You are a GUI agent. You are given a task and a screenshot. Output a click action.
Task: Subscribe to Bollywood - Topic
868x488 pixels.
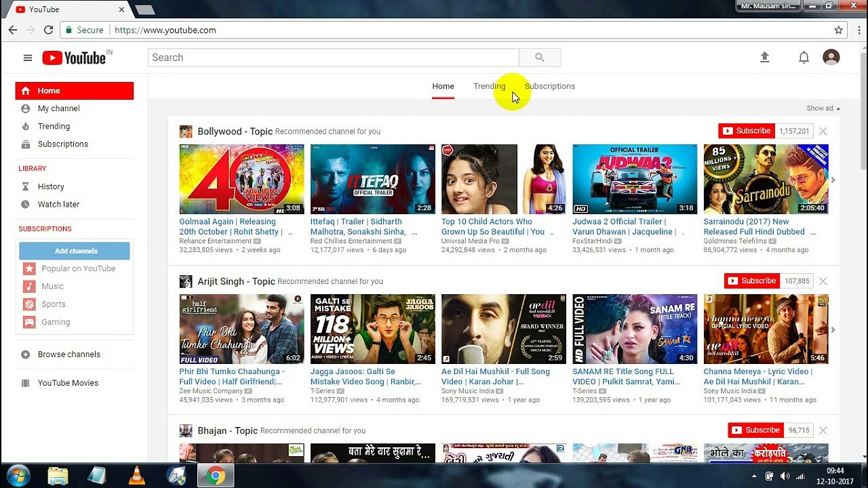coord(747,131)
